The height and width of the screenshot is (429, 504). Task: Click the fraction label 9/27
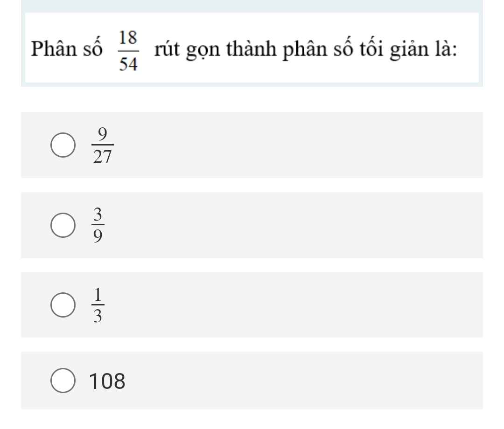[x=102, y=146]
